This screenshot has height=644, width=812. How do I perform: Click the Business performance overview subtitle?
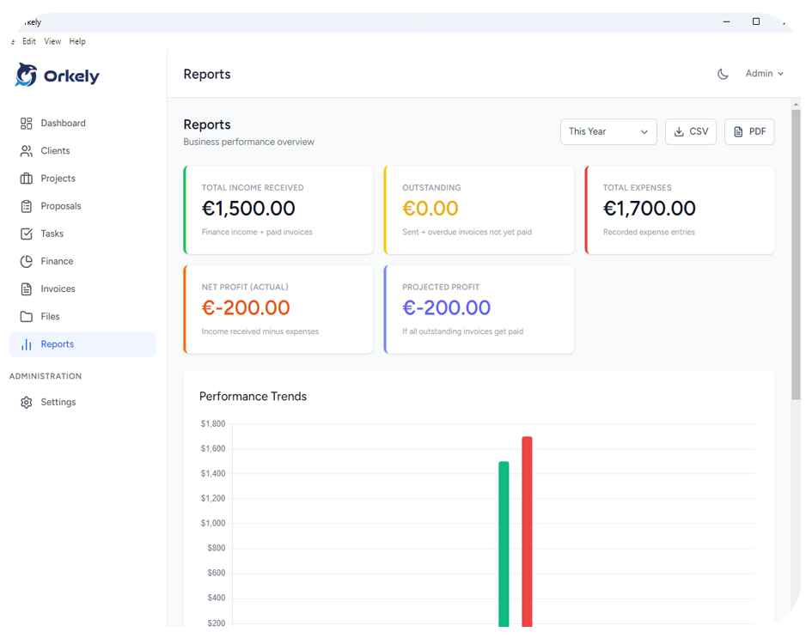click(248, 142)
